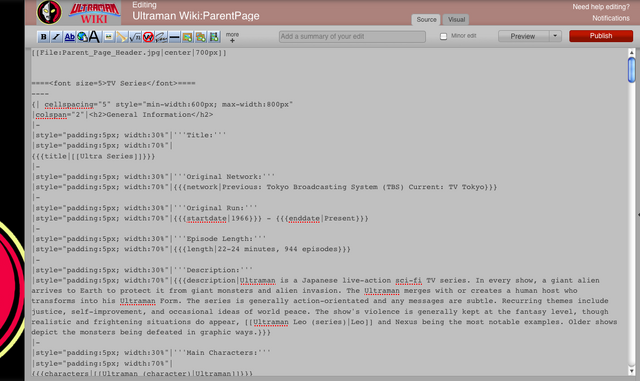Open Need help editing link
640x381 pixels.
(601, 7)
